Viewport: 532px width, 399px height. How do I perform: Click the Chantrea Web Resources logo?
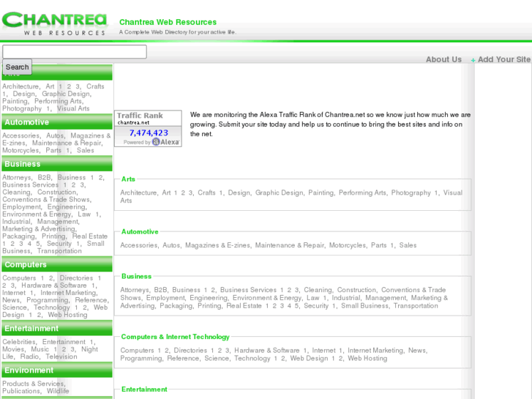54,23
